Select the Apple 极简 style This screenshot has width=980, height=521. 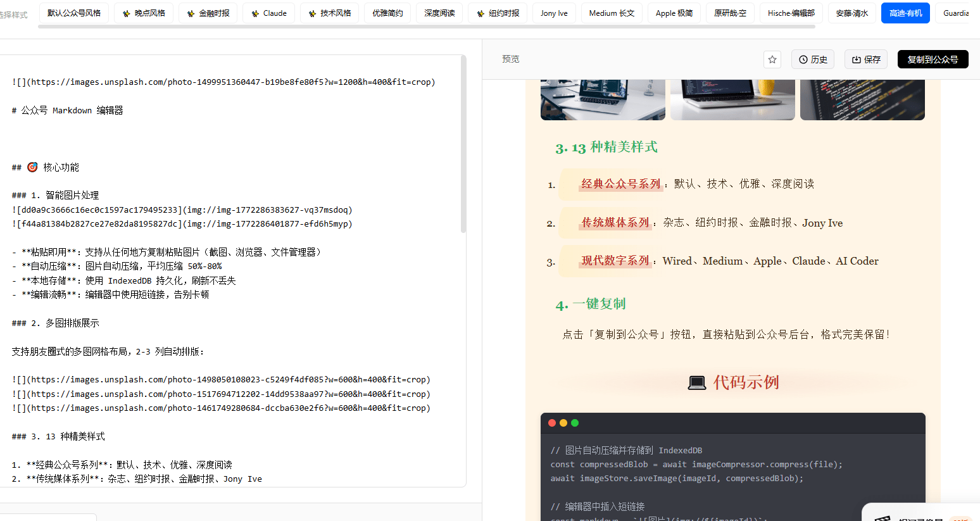(x=674, y=12)
